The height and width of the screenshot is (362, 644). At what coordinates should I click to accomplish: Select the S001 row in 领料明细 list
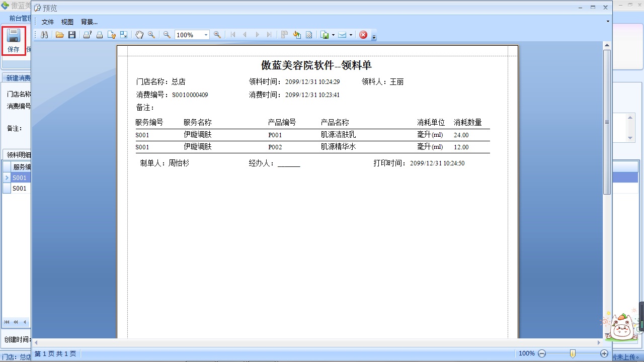tap(19, 177)
